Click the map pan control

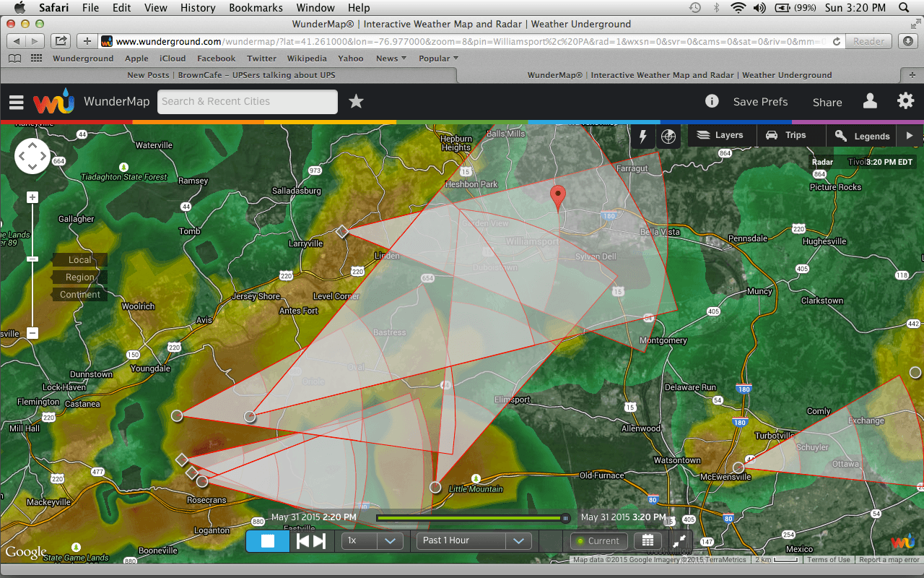(32, 156)
